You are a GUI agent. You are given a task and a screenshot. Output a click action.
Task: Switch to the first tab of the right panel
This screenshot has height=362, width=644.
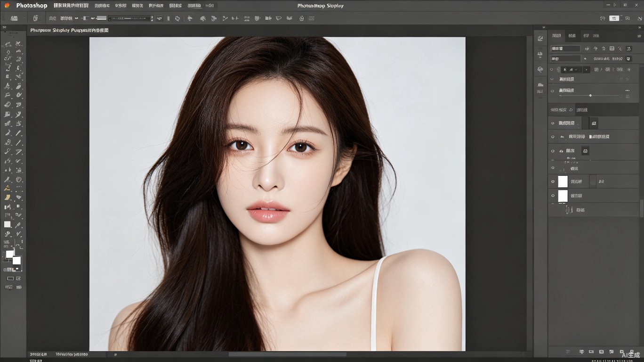pos(556,36)
